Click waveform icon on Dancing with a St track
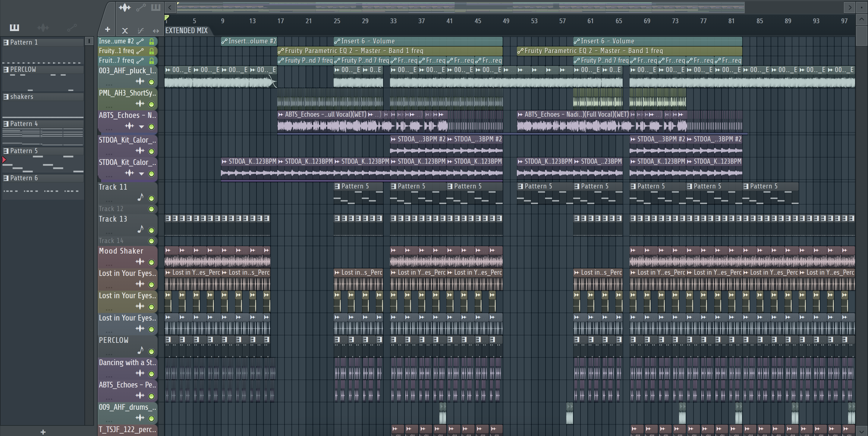This screenshot has width=868, height=436. point(140,373)
